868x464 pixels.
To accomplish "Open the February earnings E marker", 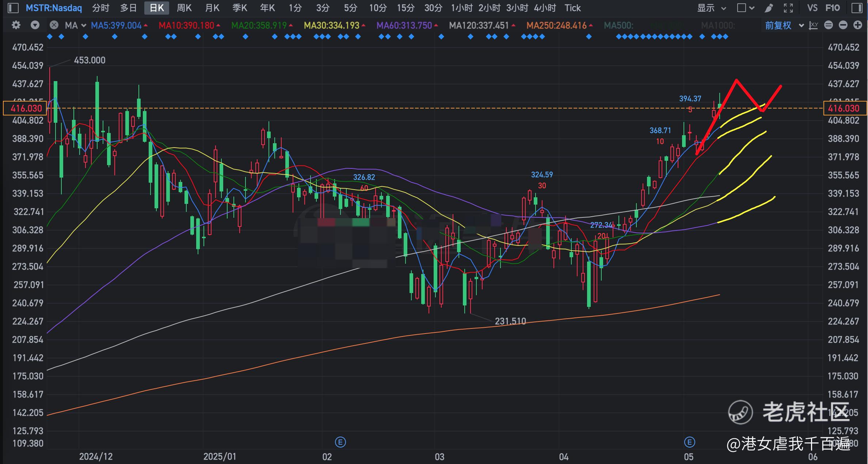I will (340, 442).
